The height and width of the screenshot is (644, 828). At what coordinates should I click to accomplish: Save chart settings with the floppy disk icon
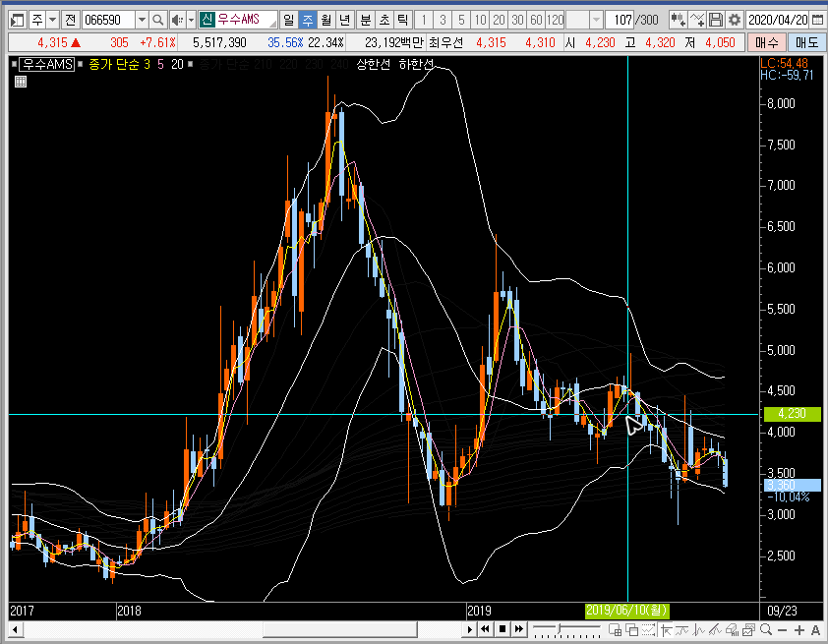[716, 20]
